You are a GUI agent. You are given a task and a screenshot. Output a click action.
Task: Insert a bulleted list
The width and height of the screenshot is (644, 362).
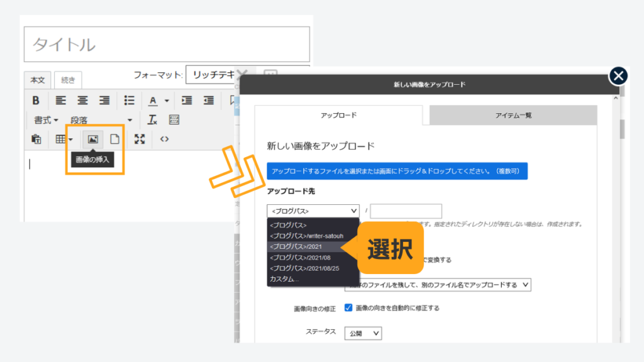click(x=129, y=101)
